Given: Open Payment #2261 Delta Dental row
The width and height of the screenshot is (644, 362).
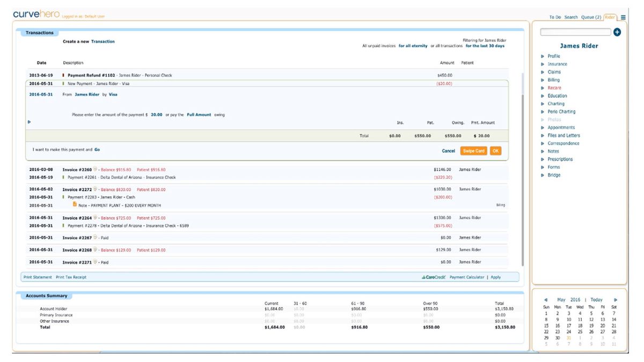Looking at the screenshot, I should [268, 177].
